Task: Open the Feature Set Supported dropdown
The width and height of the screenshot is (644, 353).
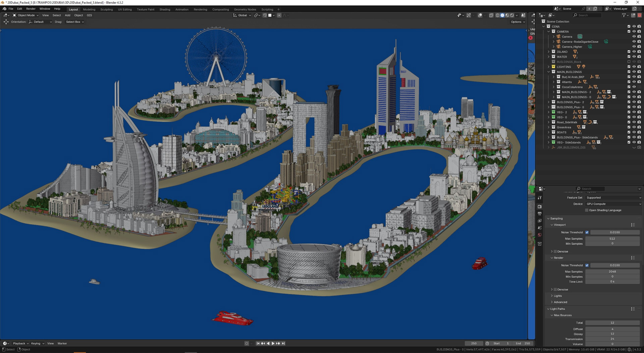Action: coord(613,198)
